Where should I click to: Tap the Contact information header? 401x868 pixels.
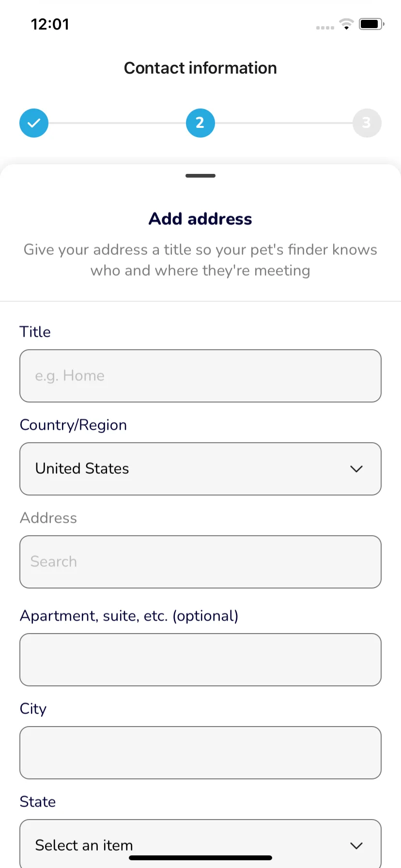pyautogui.click(x=200, y=68)
